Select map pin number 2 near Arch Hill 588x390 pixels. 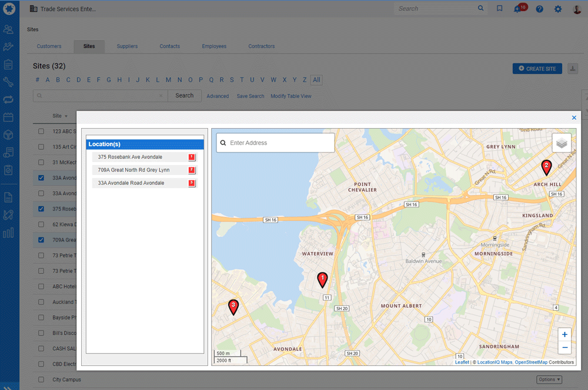pos(546,167)
